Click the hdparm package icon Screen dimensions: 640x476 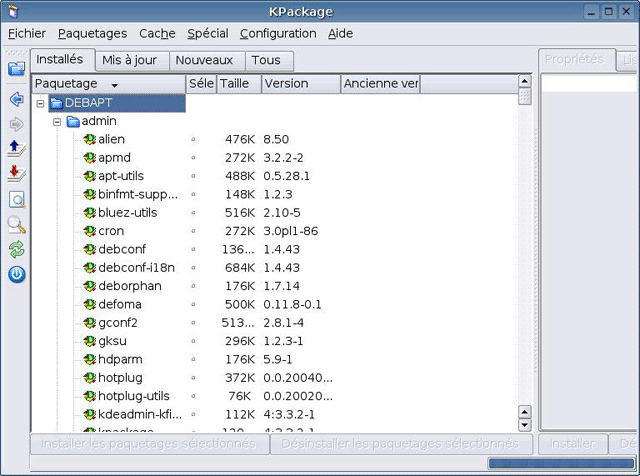click(89, 360)
